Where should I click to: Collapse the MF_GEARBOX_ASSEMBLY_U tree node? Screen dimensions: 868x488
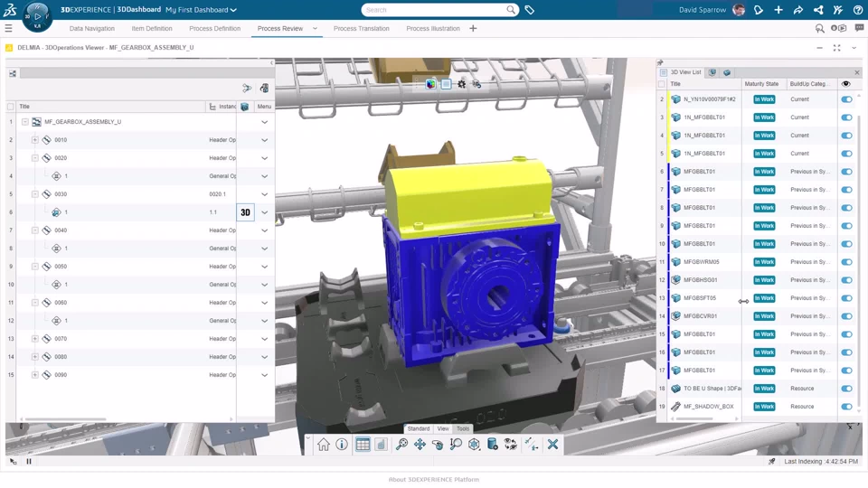(x=25, y=122)
